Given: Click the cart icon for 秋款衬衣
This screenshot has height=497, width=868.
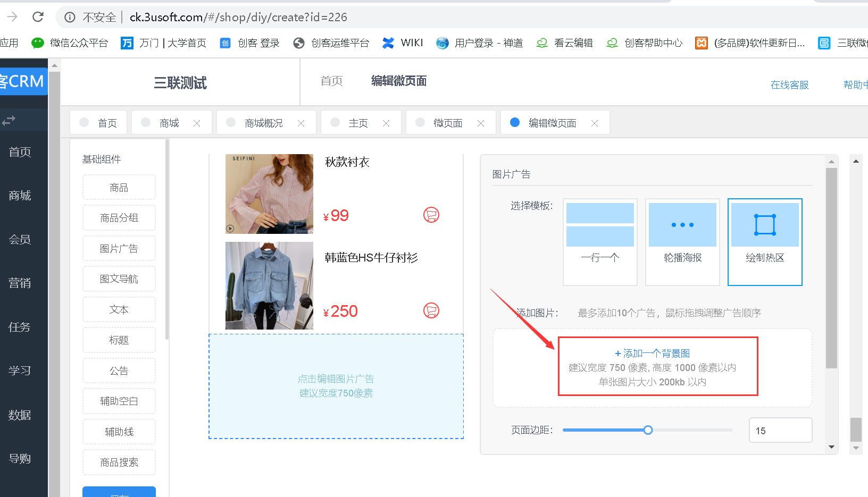Looking at the screenshot, I should click(431, 215).
